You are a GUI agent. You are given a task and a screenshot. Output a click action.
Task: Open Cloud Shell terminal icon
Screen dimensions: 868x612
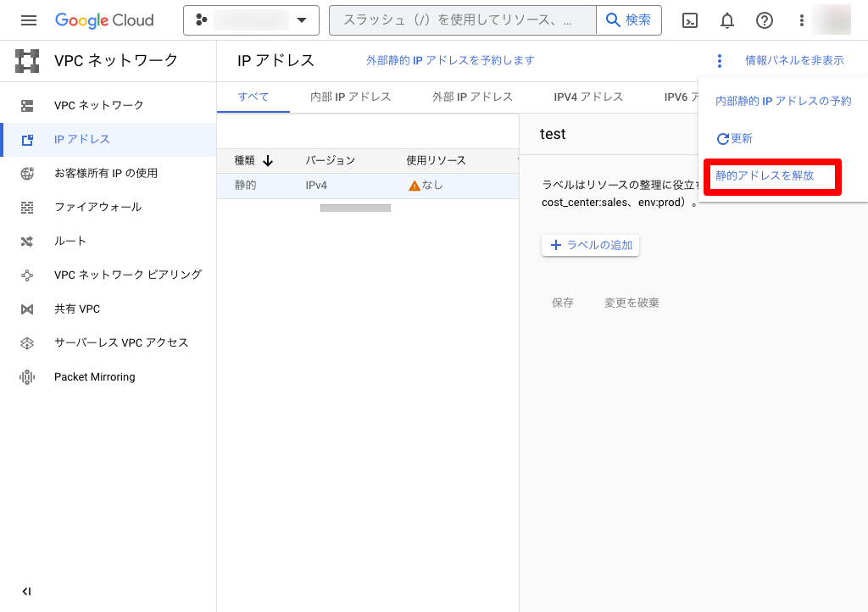pyautogui.click(x=690, y=20)
